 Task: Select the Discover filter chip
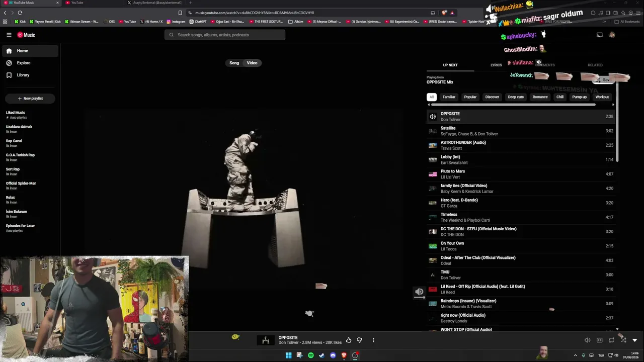tap(492, 97)
